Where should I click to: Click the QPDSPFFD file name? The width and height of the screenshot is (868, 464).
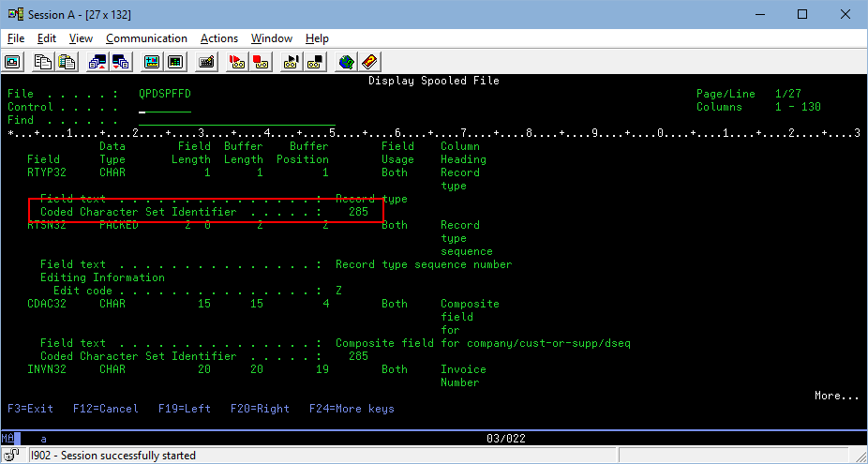pos(165,94)
